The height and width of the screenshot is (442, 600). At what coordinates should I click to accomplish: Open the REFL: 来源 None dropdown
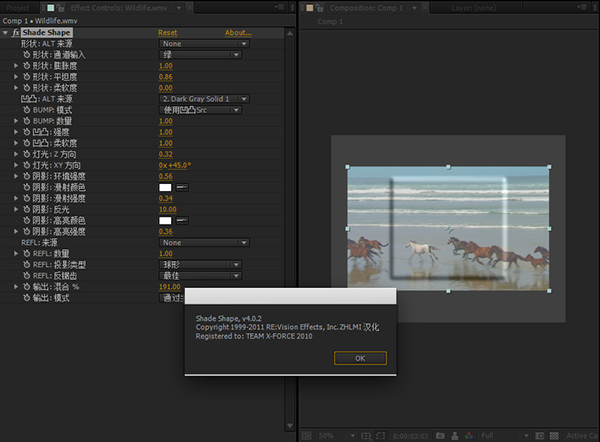pyautogui.click(x=204, y=243)
